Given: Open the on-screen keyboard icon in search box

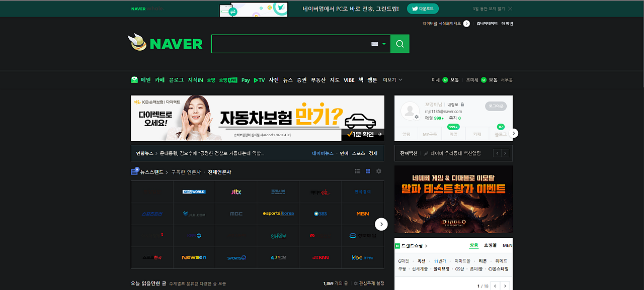Looking at the screenshot, I should point(374,44).
